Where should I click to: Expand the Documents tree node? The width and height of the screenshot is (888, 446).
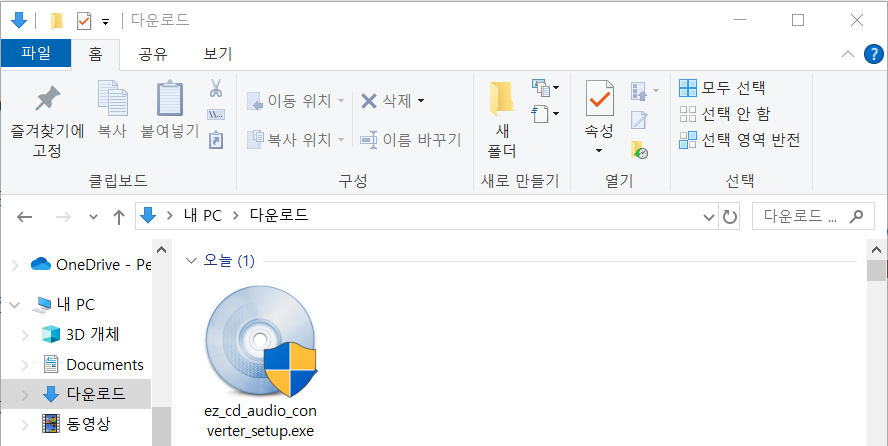coord(25,364)
